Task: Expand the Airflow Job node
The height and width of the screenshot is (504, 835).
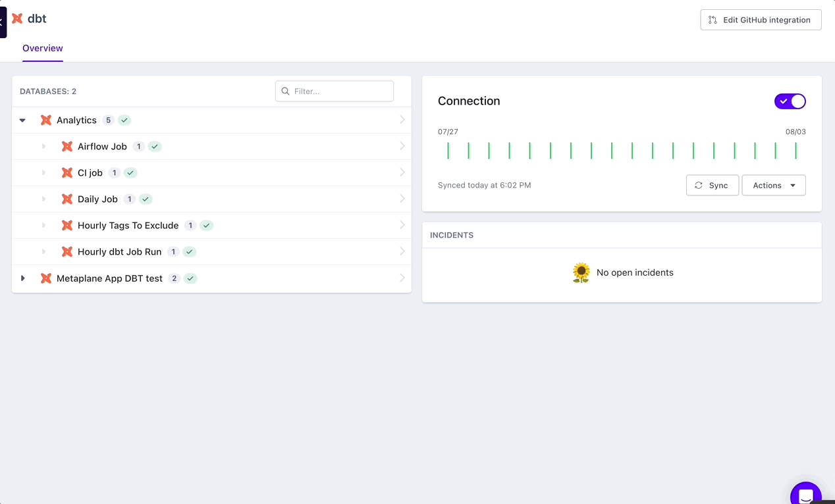Action: pos(43,147)
